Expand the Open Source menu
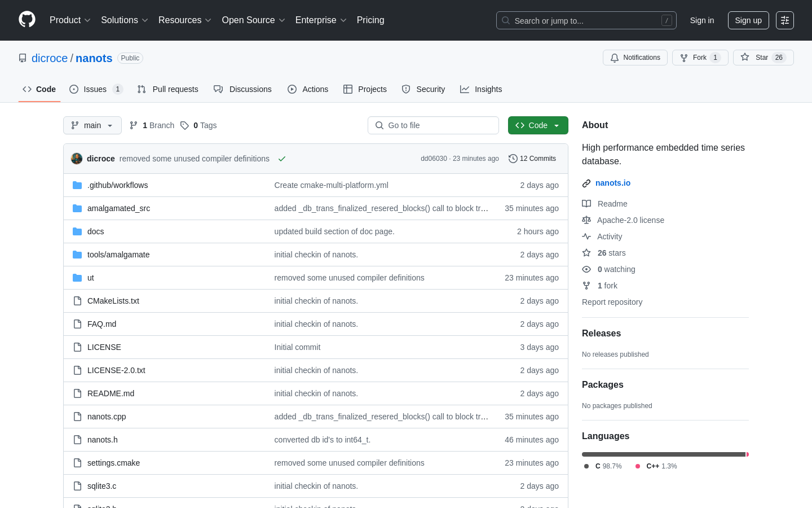Screen dimensions: 812x508 pyautogui.click(x=254, y=20)
